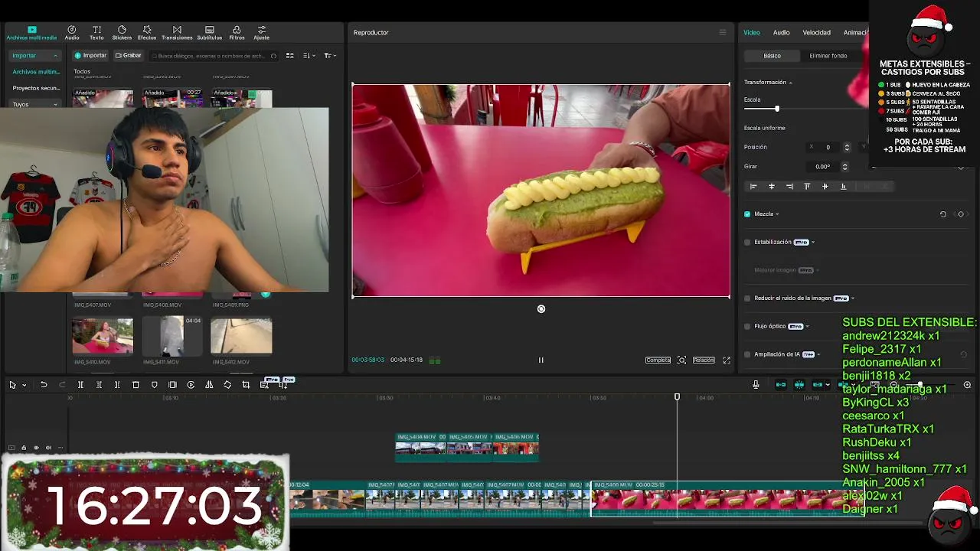The height and width of the screenshot is (551, 980).
Task: Enable Reducir el ruido de la imagen
Action: (x=747, y=298)
